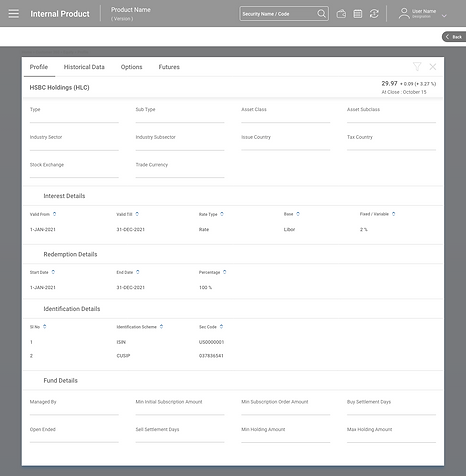Close the profile panel with X

(x=433, y=67)
